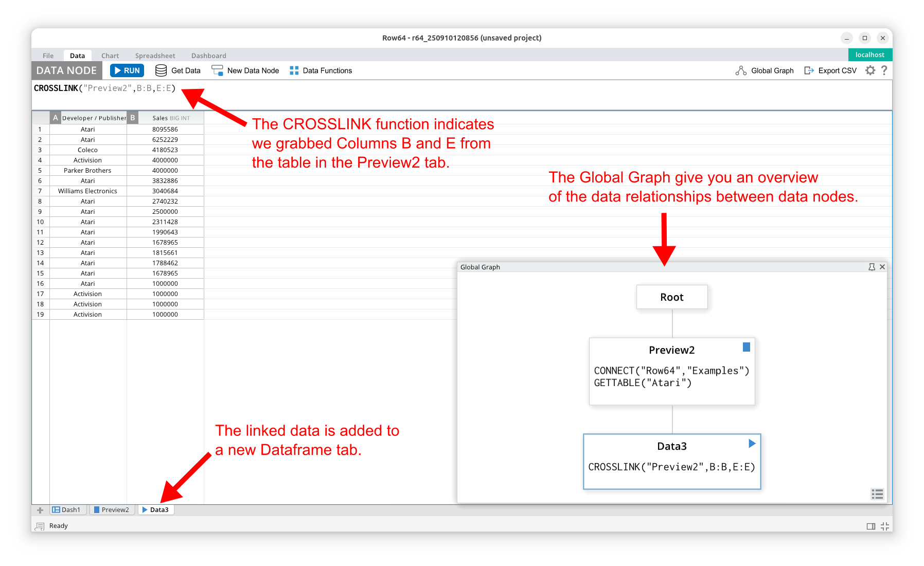Open the Global Graph list view icon

(877, 494)
